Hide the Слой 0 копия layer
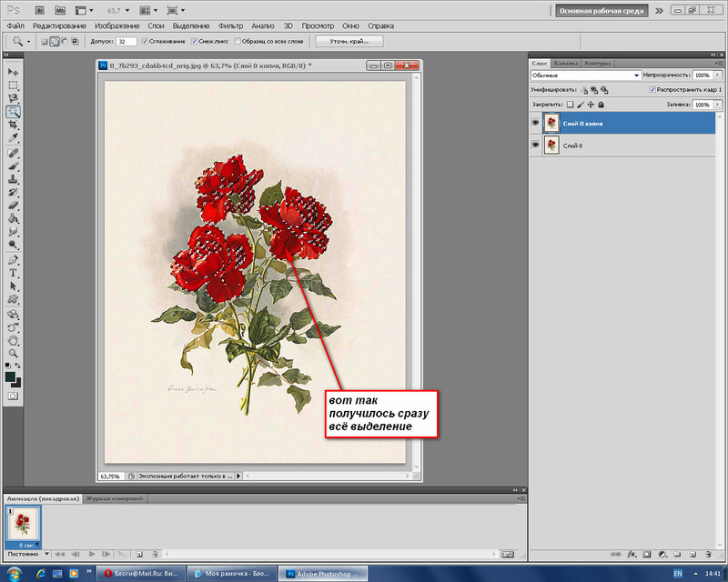 [535, 123]
